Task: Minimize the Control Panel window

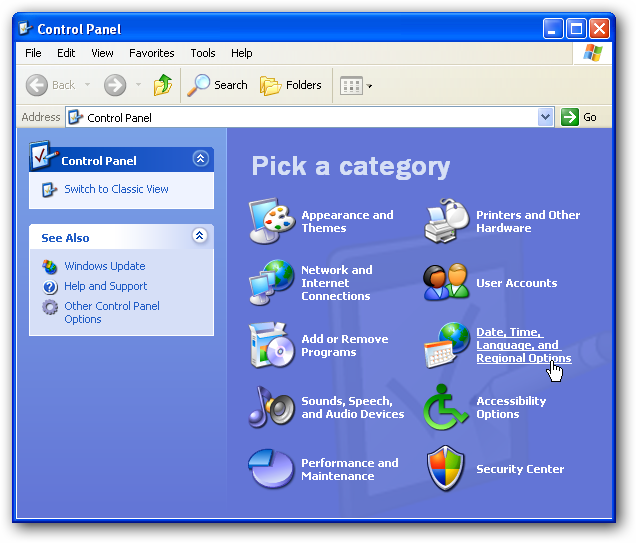Action: click(x=553, y=29)
